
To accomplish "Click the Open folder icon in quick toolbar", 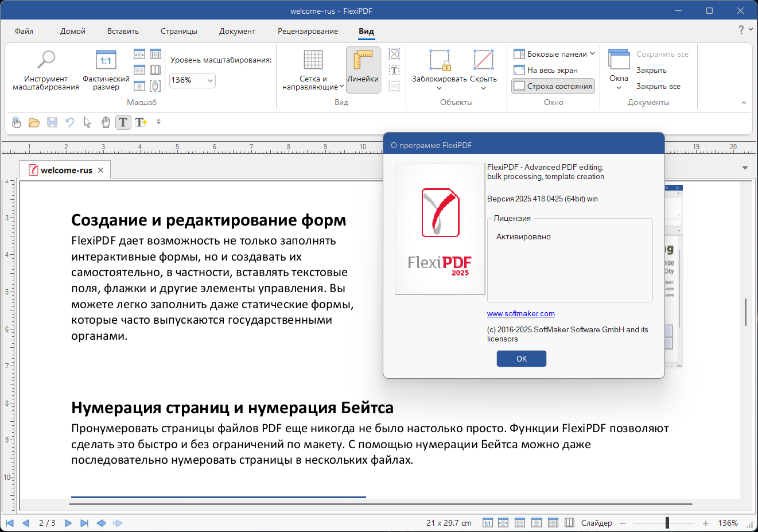I will [34, 122].
